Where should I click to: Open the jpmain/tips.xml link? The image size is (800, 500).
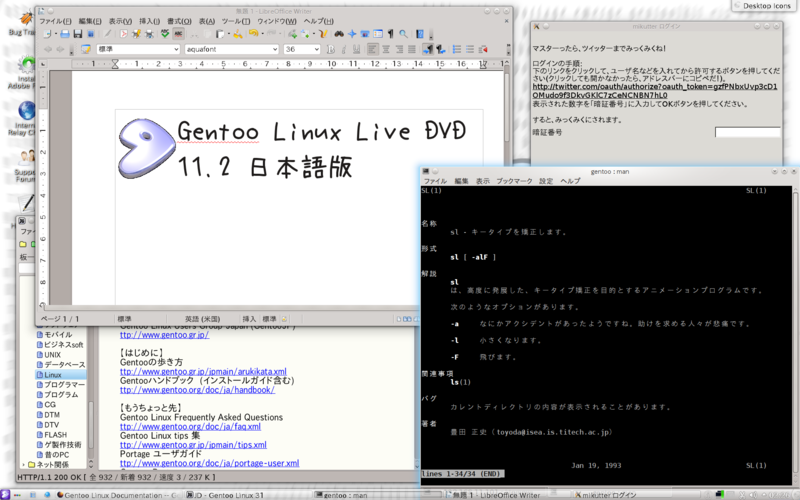[x=193, y=445]
